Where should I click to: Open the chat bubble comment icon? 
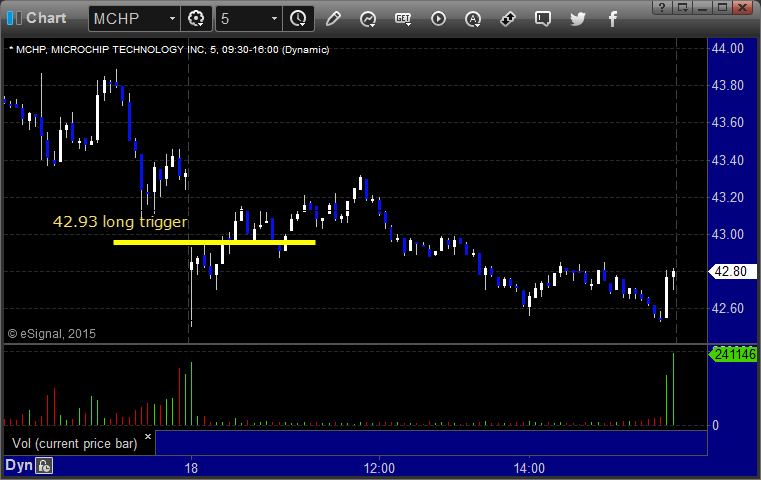543,19
